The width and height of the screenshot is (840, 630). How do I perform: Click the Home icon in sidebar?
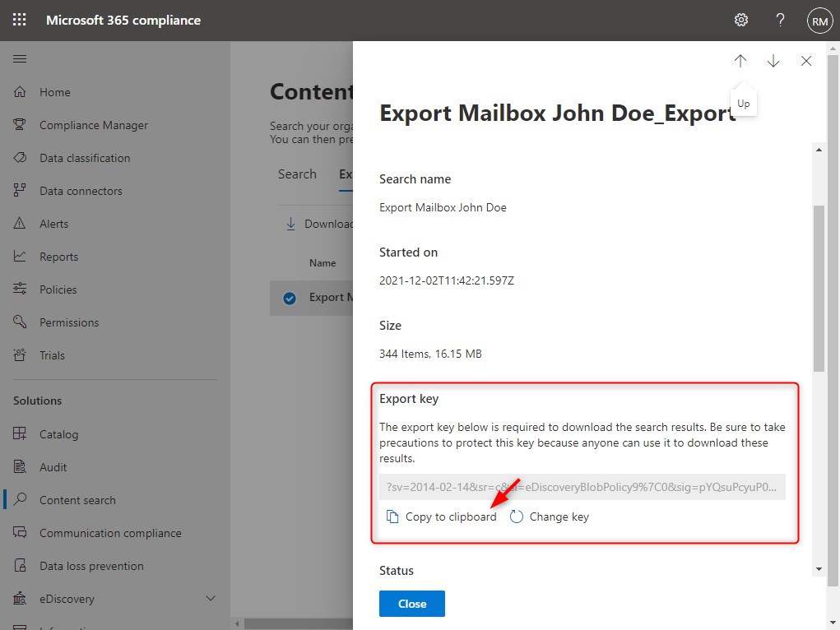20,91
